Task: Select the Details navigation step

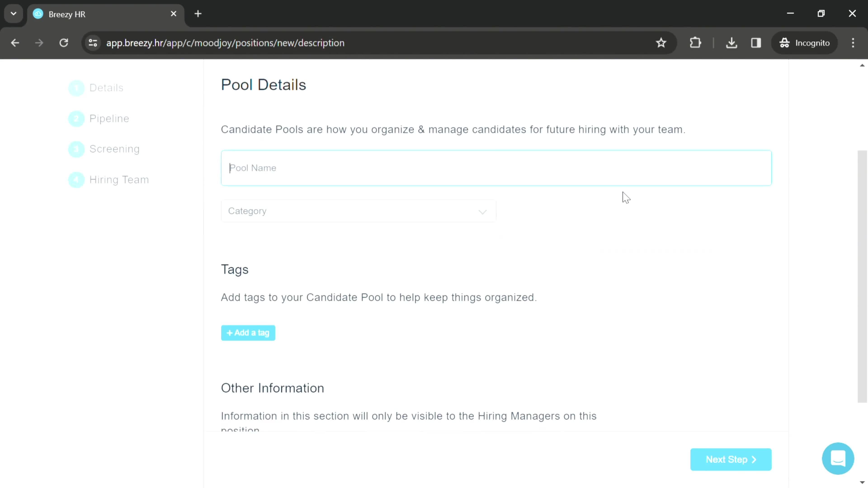Action: (x=106, y=88)
